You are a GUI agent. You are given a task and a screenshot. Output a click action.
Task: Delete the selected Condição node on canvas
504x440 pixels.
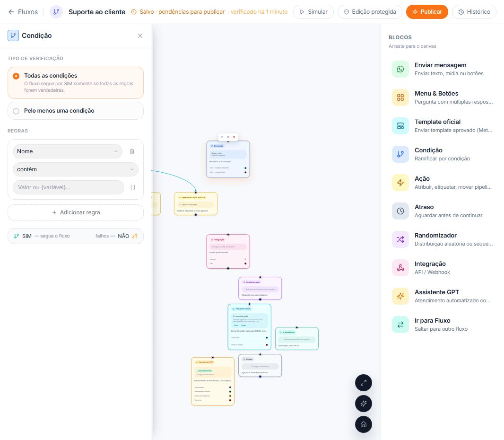click(234, 137)
